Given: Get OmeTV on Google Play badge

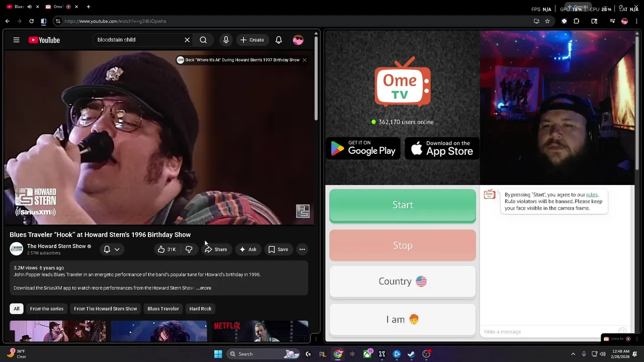Looking at the screenshot, I should click(x=363, y=148).
